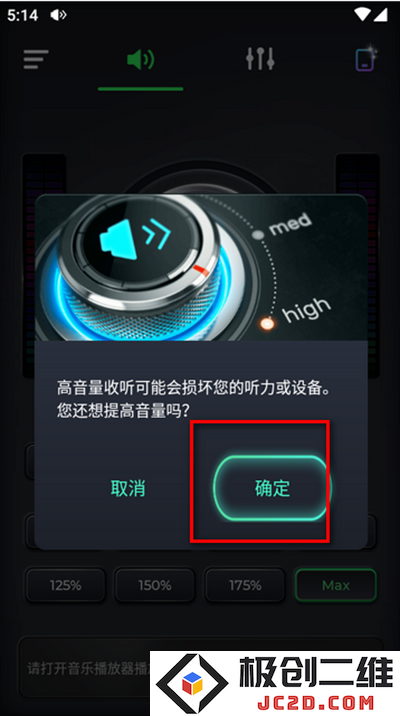
Task: Open the purple theme phone icon
Action: point(365,59)
